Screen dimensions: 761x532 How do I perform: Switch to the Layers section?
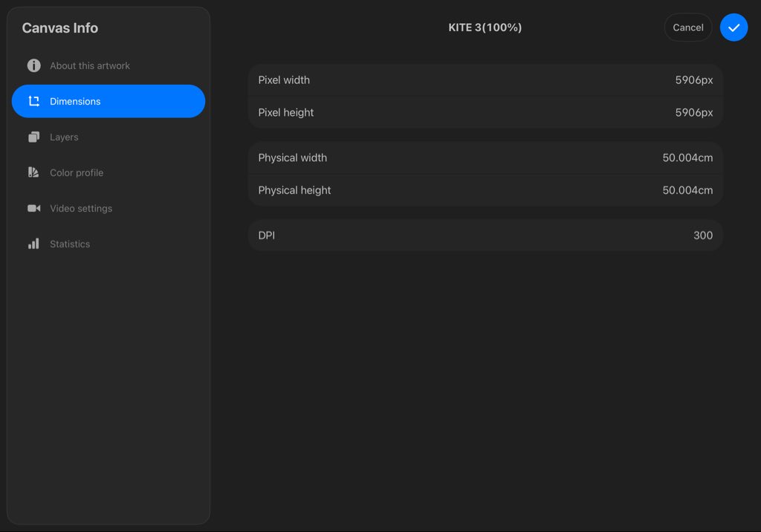pyautogui.click(x=109, y=137)
